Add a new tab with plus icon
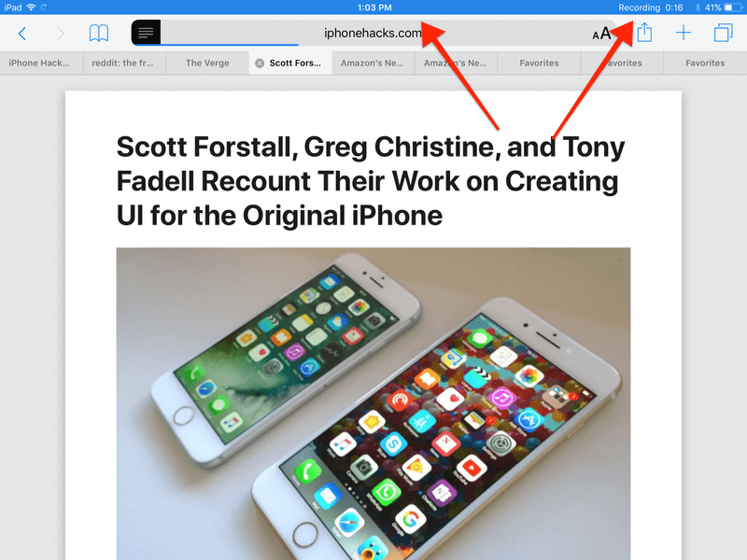This screenshot has height=560, width=747. (684, 33)
